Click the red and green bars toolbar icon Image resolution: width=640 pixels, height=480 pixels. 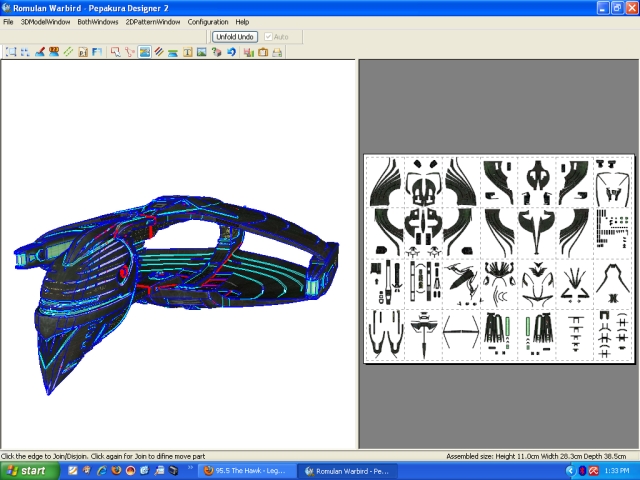pos(249,52)
